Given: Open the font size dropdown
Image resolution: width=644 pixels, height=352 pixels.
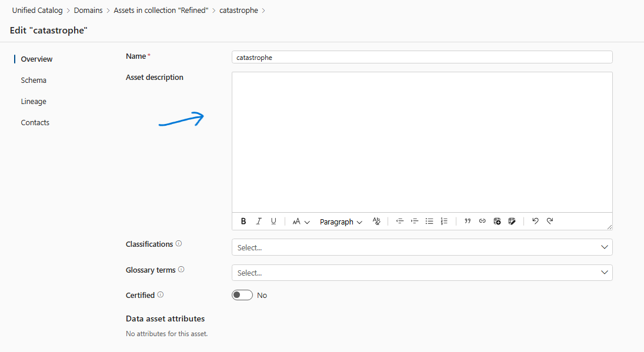Looking at the screenshot, I should coord(301,222).
